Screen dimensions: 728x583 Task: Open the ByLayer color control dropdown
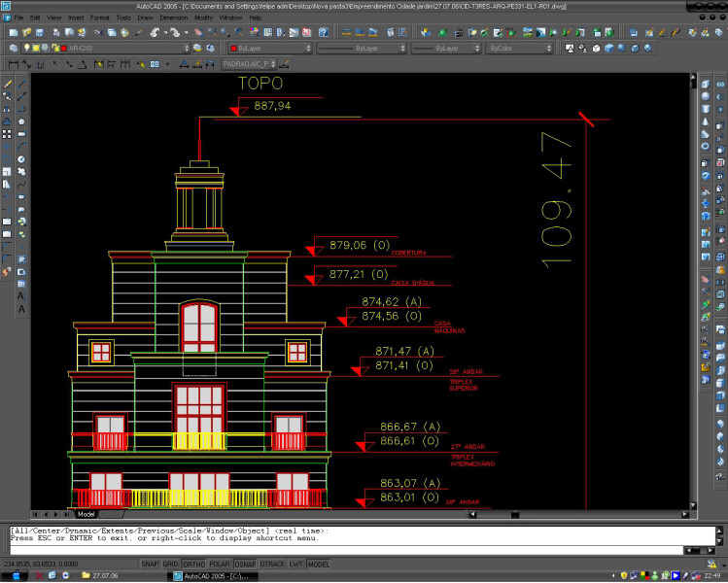pos(309,48)
